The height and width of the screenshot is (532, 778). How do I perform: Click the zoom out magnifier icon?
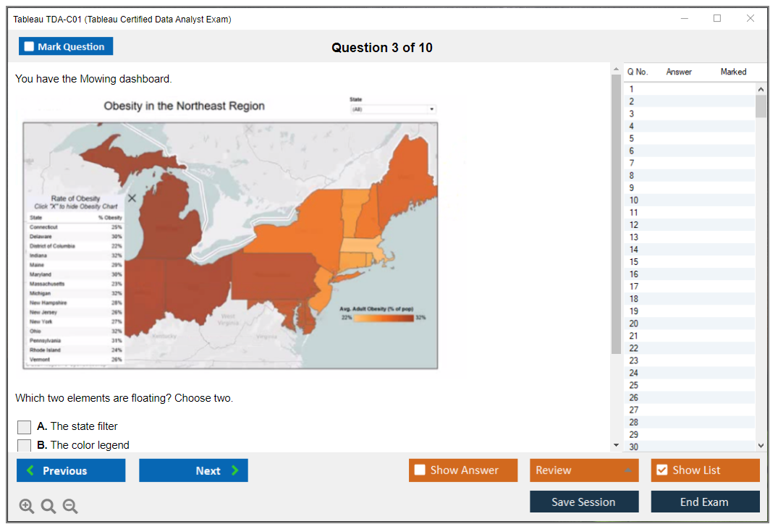[70, 507]
